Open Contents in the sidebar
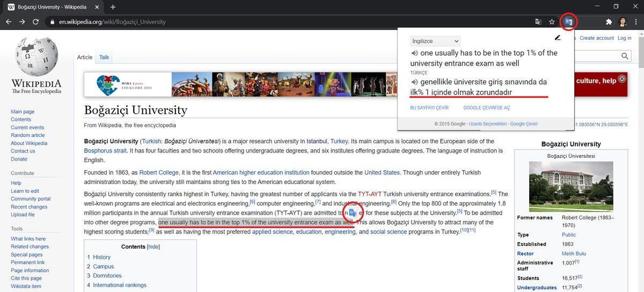644x292 pixels. point(21,120)
